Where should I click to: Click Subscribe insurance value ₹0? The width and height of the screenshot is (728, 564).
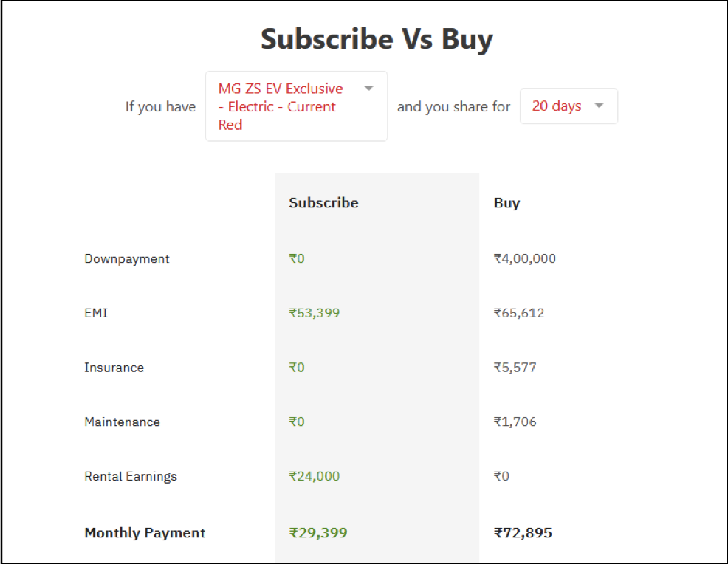297,368
